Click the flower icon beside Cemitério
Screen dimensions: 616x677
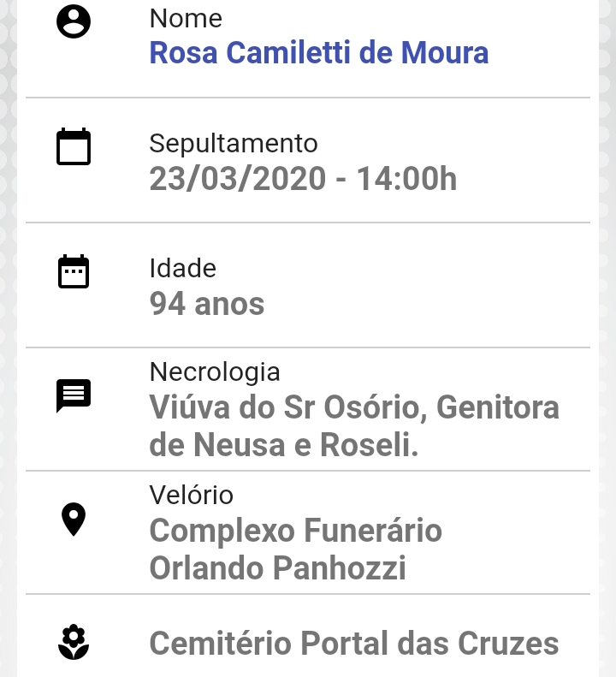74,642
